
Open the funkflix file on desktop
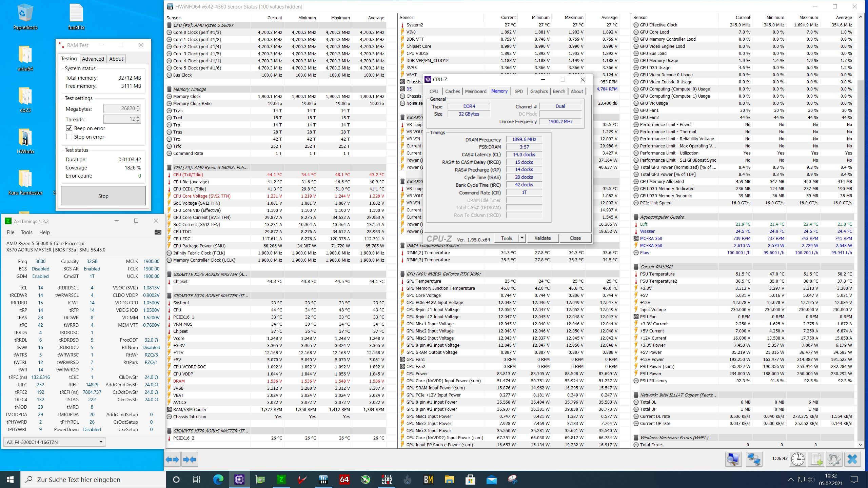point(76,17)
